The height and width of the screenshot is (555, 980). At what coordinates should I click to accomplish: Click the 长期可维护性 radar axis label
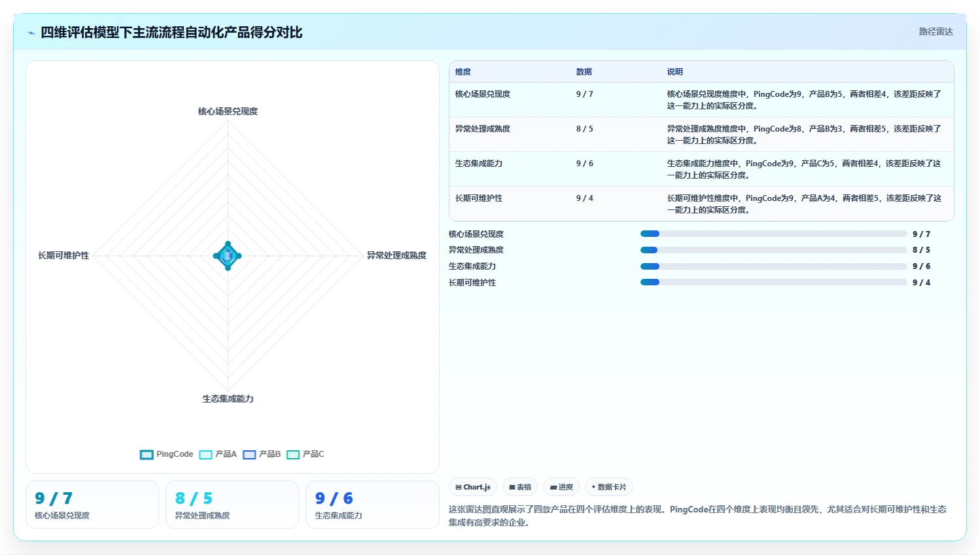click(63, 255)
